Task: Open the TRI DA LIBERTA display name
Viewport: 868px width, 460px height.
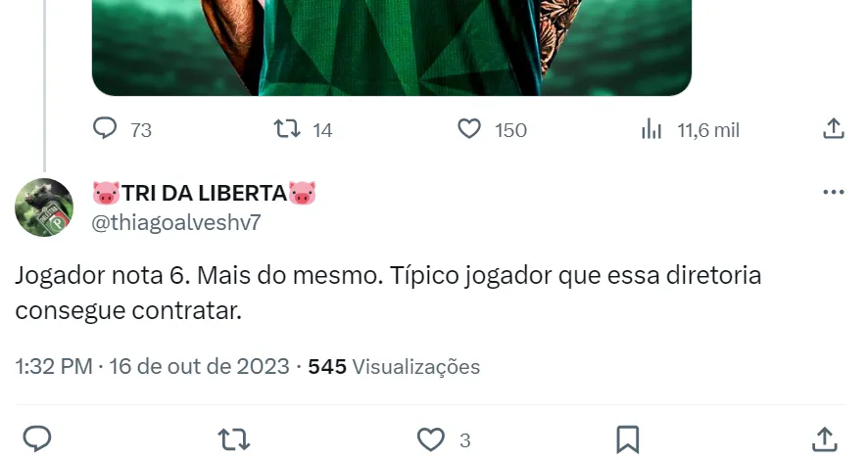Action: pos(204,193)
